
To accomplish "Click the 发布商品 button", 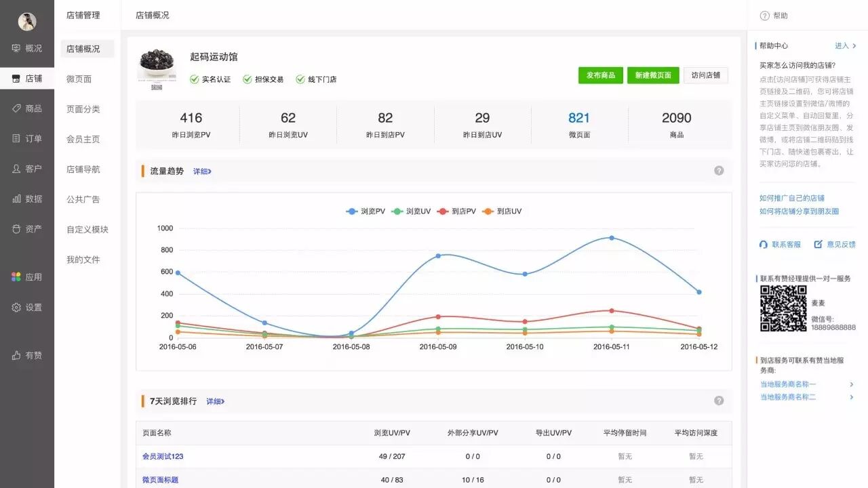I will tap(600, 75).
